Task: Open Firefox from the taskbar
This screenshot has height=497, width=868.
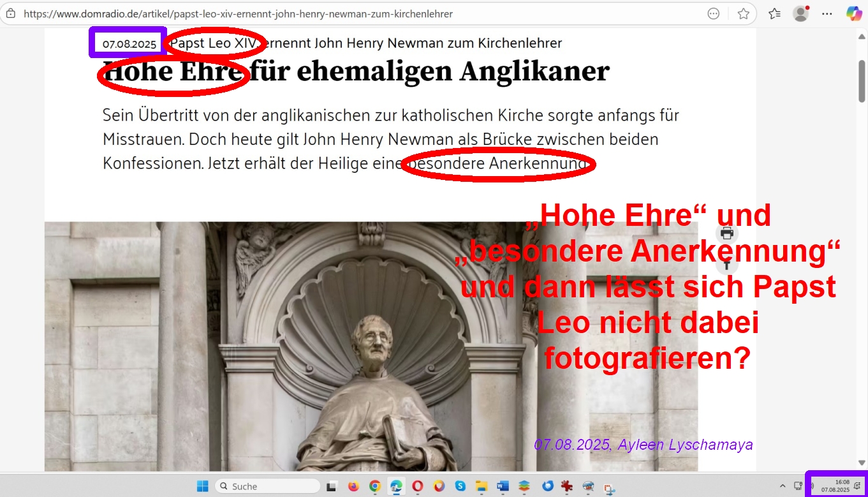Action: click(x=353, y=486)
